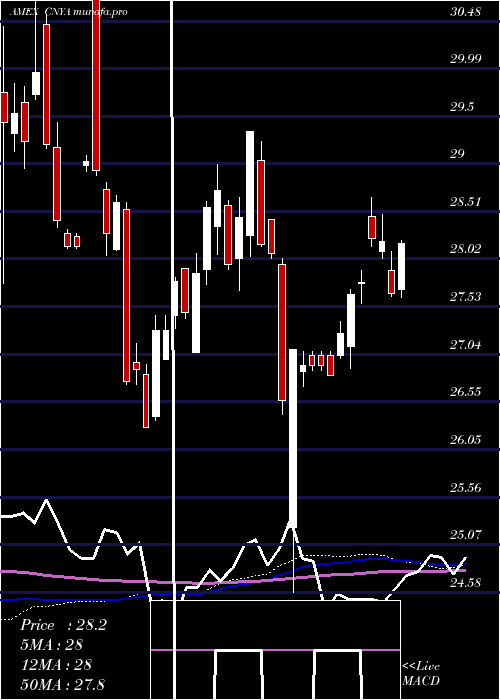Click the 26.05 price axis label
This screenshot has width=500, height=700.
(x=466, y=440)
